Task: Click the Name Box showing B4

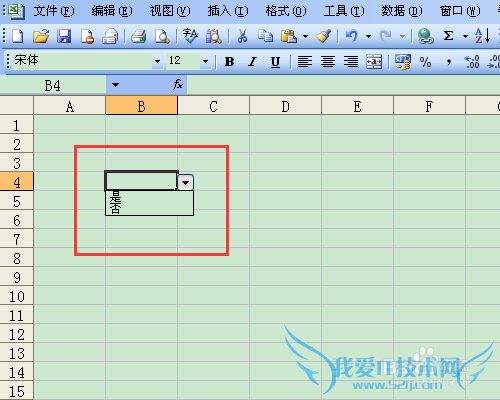Action: click(53, 85)
